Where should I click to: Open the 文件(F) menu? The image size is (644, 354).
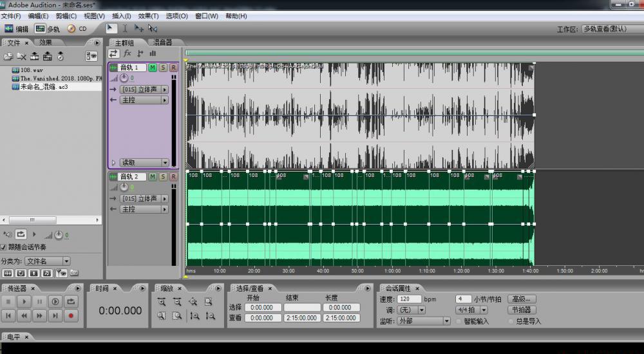click(11, 16)
